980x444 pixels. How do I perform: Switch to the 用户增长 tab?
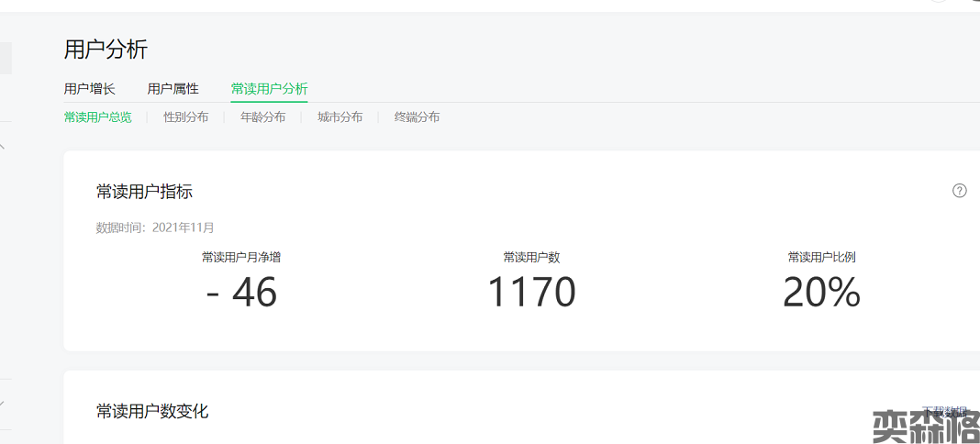point(89,89)
